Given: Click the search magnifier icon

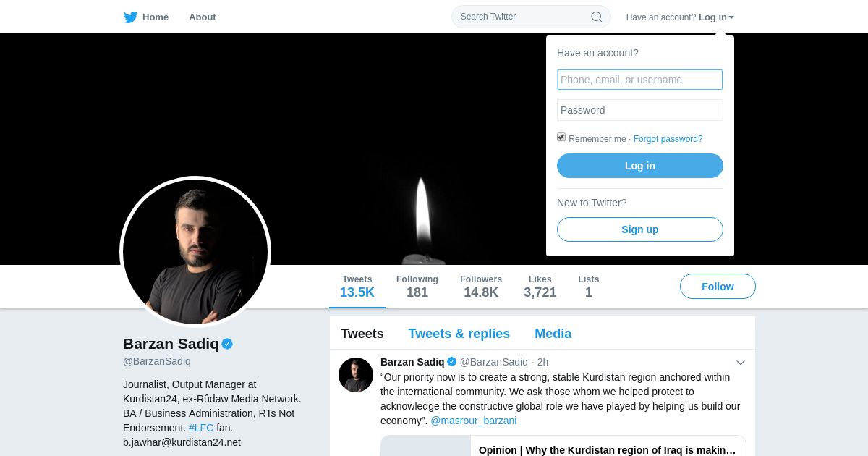Looking at the screenshot, I should coord(596,17).
